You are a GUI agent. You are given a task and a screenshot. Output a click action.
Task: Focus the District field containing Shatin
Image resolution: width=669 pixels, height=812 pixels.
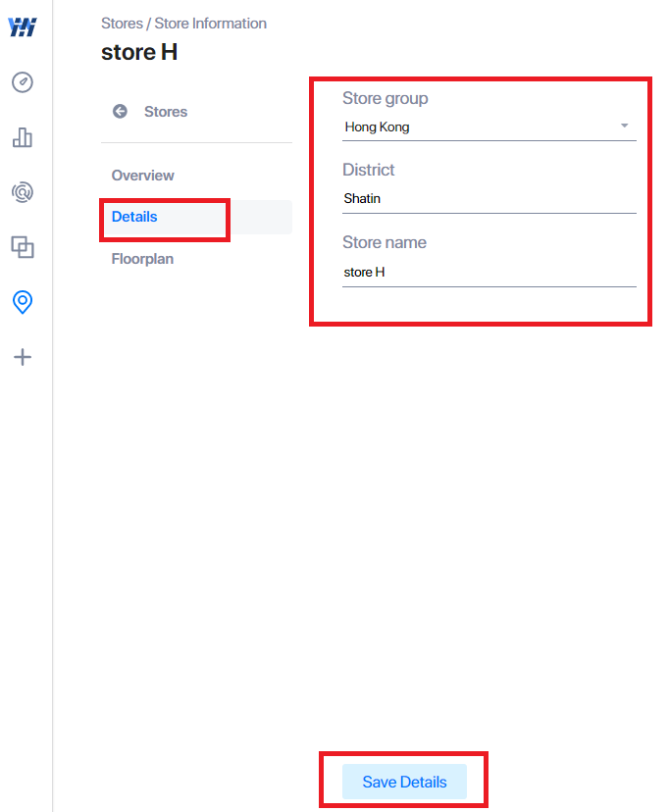click(489, 199)
